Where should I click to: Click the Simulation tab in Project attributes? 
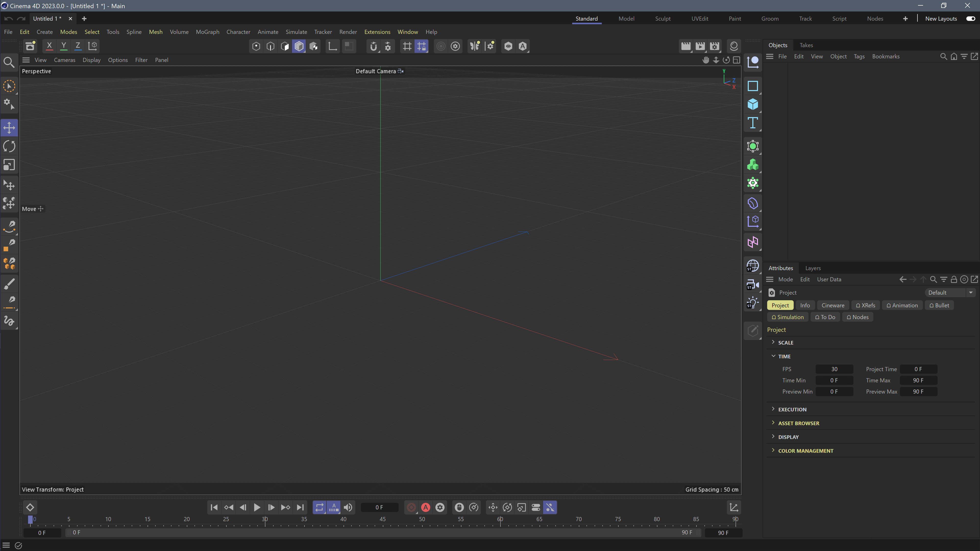788,317
